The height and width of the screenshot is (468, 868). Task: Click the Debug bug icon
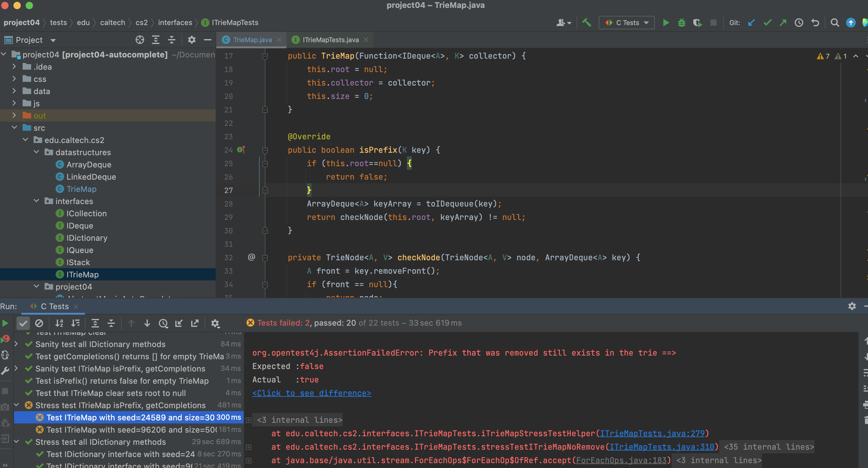pyautogui.click(x=682, y=23)
